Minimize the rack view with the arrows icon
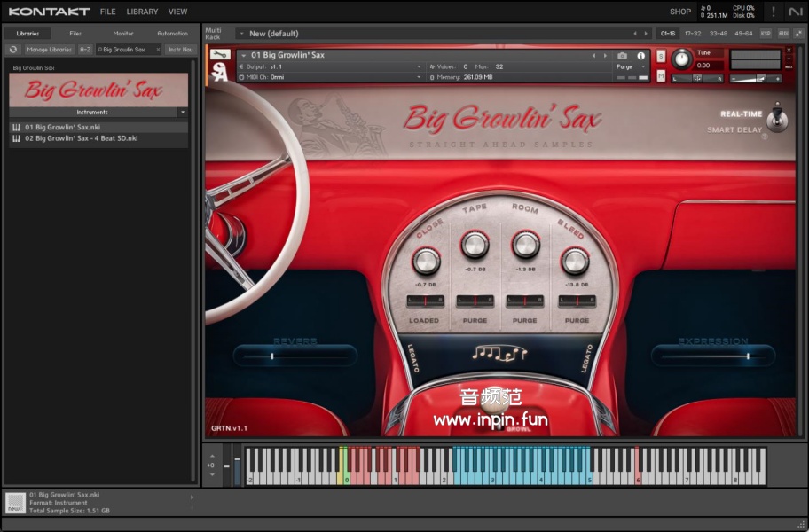Viewport: 809px width, 532px height. pyautogui.click(x=799, y=34)
